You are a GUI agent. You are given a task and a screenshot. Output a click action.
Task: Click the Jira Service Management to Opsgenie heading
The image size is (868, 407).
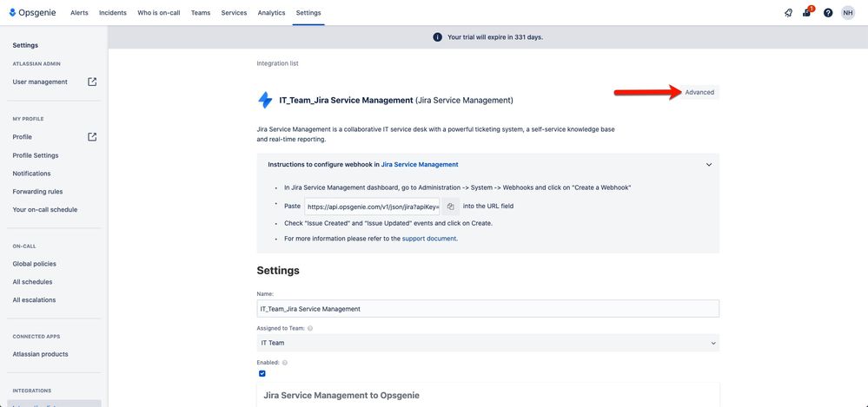[x=341, y=396]
